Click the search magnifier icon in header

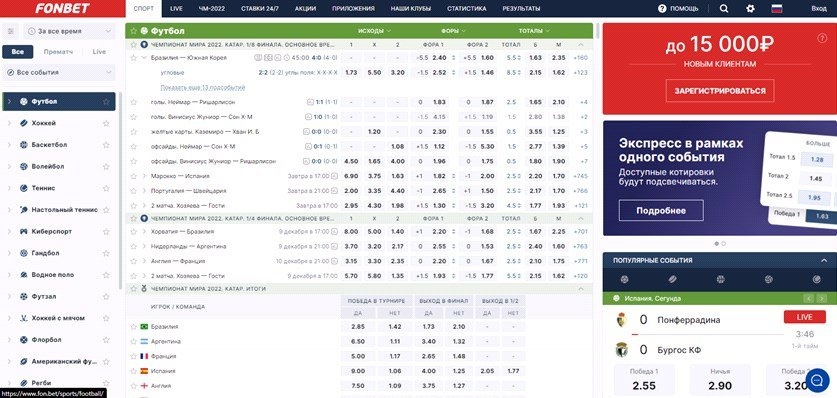pyautogui.click(x=724, y=9)
